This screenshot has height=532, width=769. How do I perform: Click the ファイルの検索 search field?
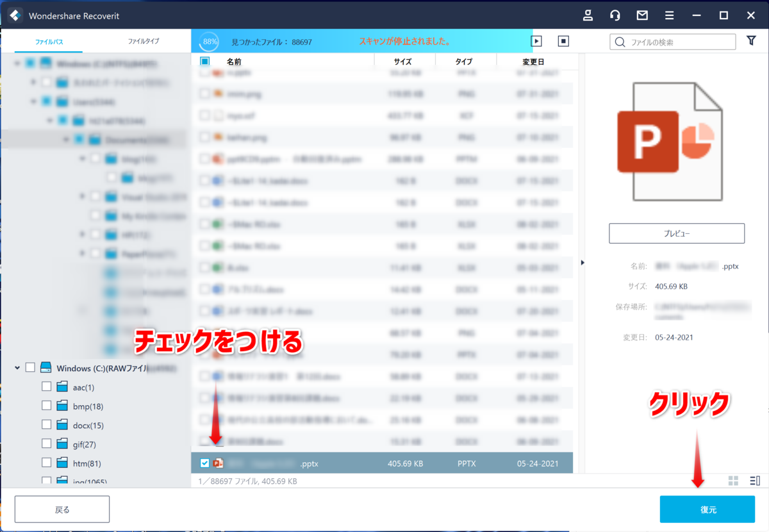click(x=673, y=42)
